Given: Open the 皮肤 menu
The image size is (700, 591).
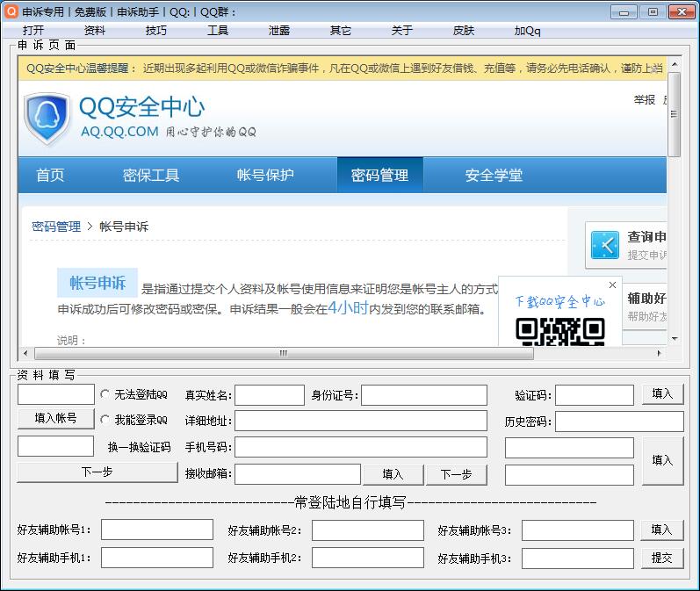Looking at the screenshot, I should pos(464,31).
